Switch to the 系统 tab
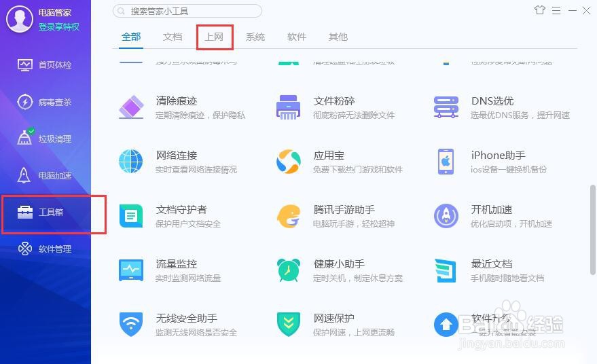 tap(255, 37)
